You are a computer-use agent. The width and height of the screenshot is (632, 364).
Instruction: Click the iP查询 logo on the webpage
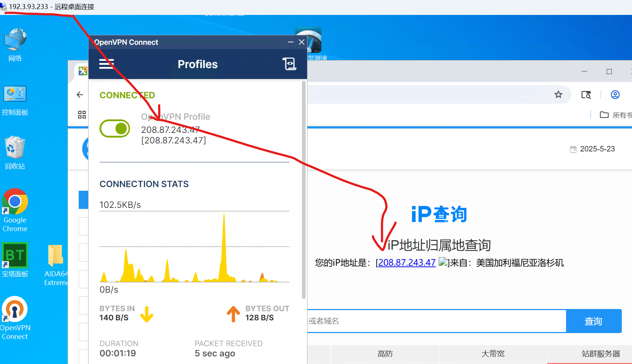[x=439, y=214]
